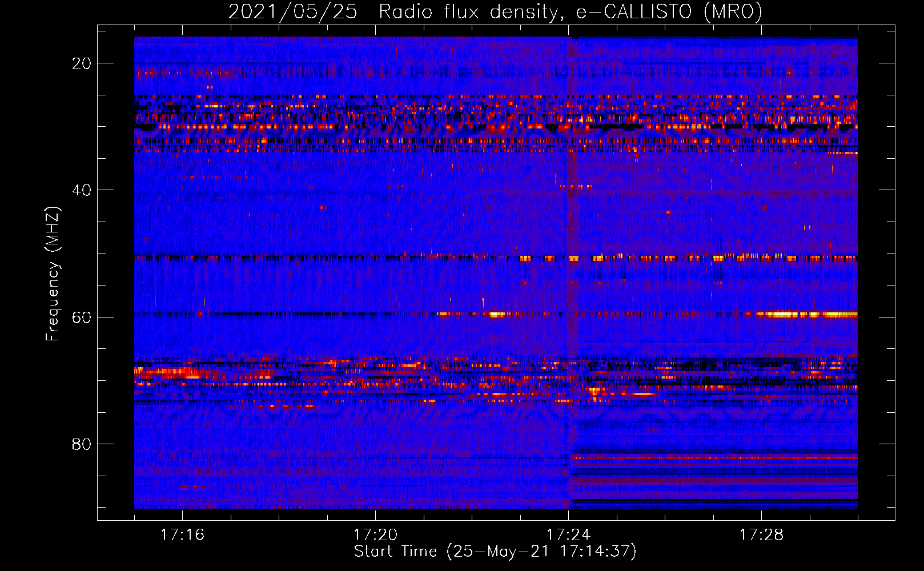Click the '20' frequency tick label
Viewport: 924px width, 571px height.
82,63
